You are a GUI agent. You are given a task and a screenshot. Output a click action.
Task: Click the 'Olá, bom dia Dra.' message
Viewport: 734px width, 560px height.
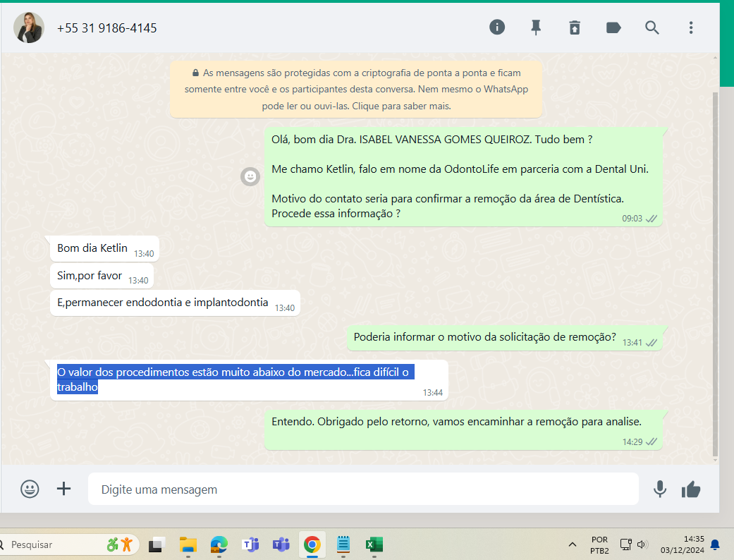463,177
